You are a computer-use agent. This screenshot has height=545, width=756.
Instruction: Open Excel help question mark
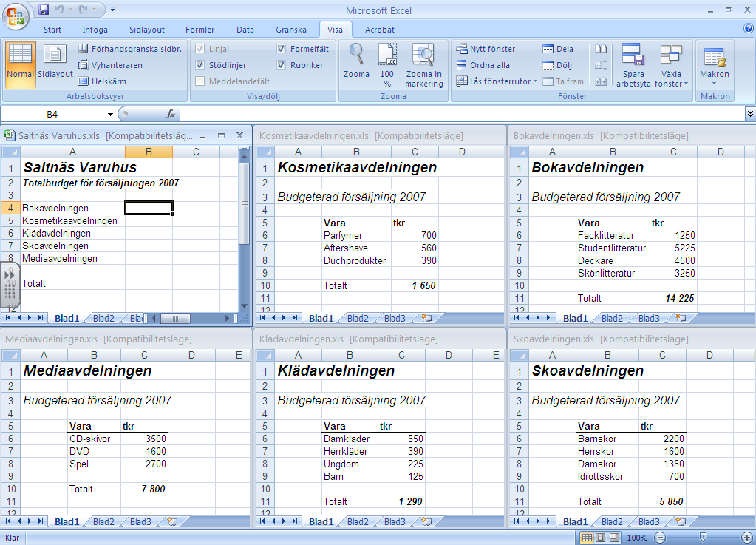[x=749, y=28]
